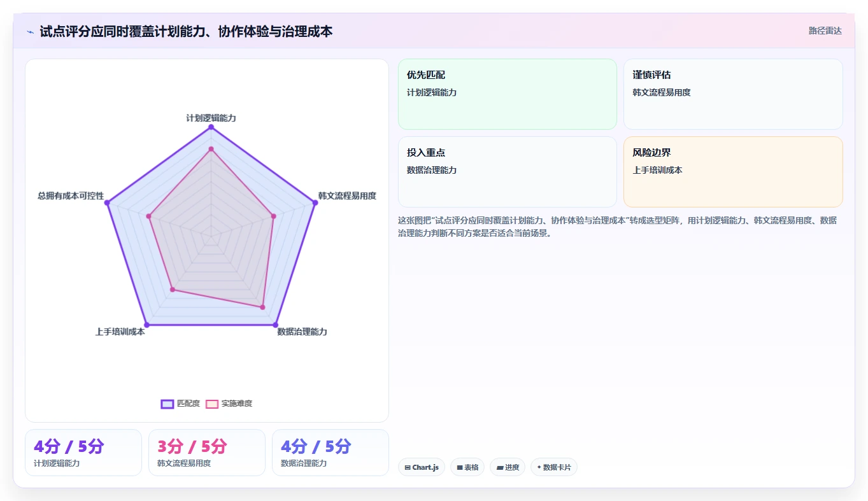Click 韩文流程易用度 text in 谨慎评估 card
The height and width of the screenshot is (501, 868).
click(x=662, y=93)
